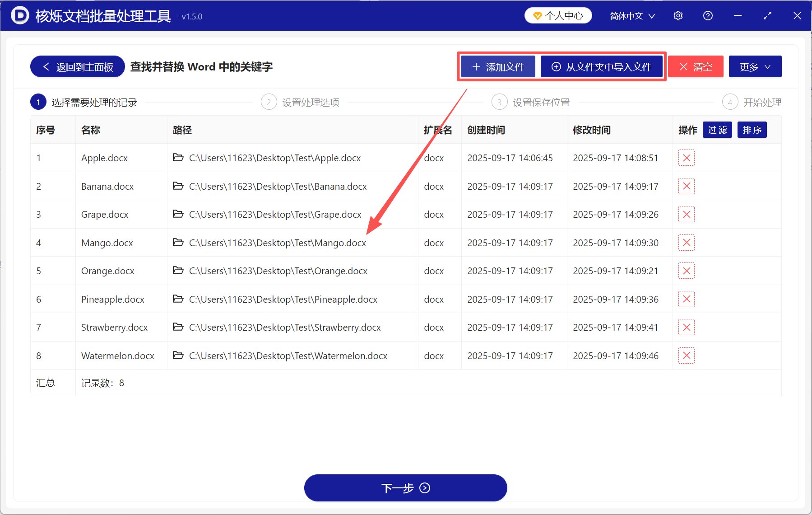This screenshot has height=515, width=812.
Task: Remove Watermelon.docx from the list
Action: pos(686,356)
